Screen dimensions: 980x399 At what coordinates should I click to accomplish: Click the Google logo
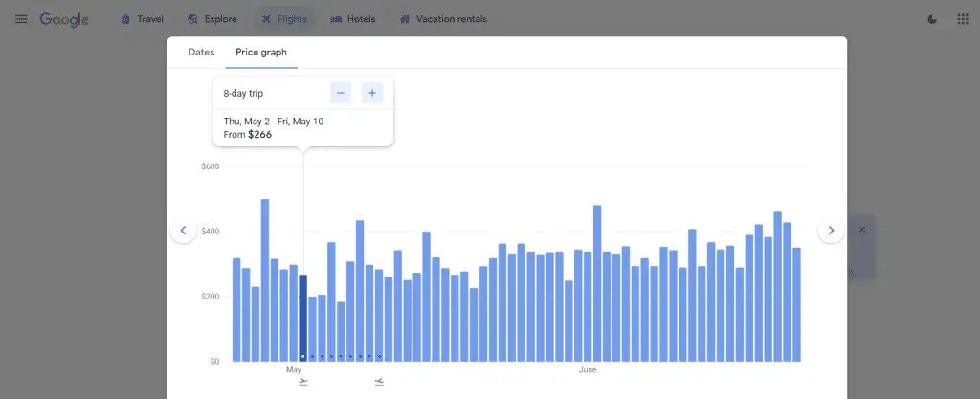[64, 20]
